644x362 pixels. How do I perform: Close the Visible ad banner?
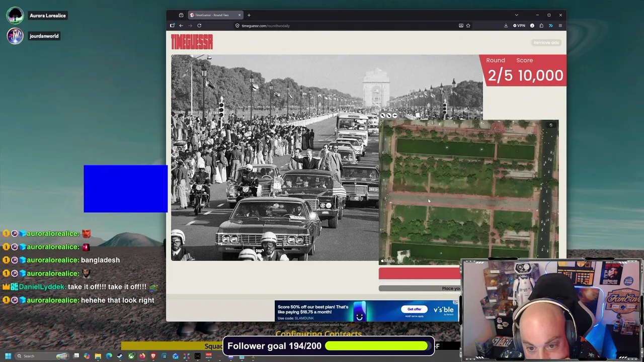pyautogui.click(x=455, y=303)
